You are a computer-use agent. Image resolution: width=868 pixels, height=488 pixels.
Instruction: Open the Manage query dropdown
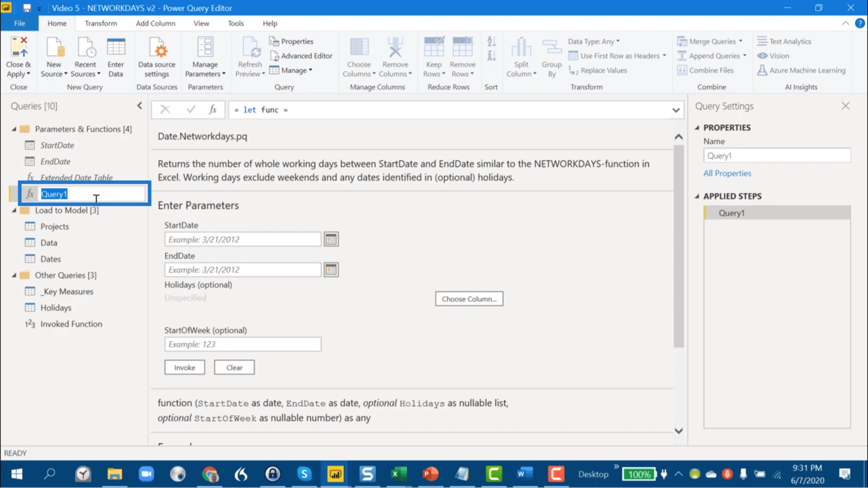point(291,70)
